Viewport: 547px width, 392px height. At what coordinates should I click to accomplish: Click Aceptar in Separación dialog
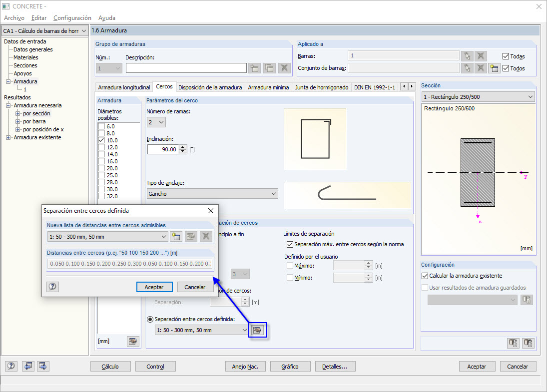[154, 287]
